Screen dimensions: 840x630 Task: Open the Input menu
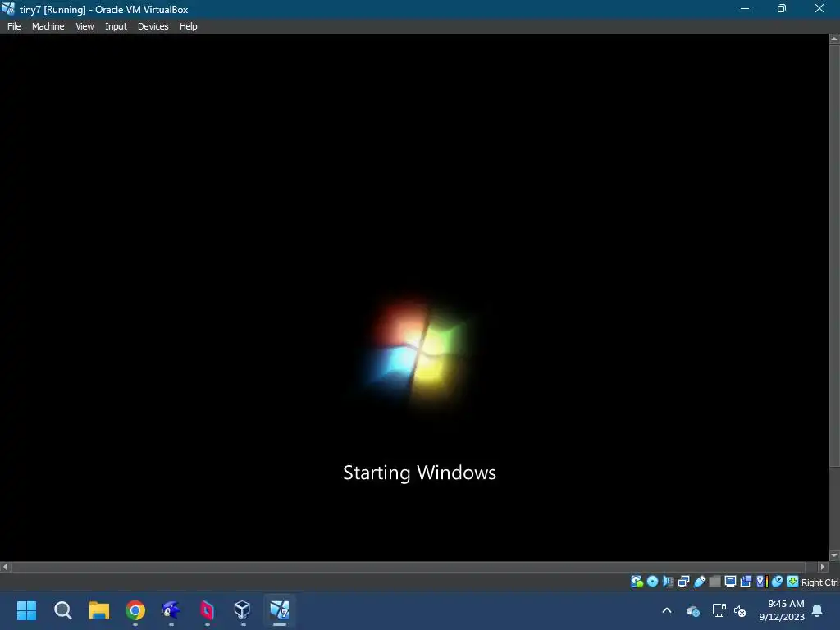point(116,26)
